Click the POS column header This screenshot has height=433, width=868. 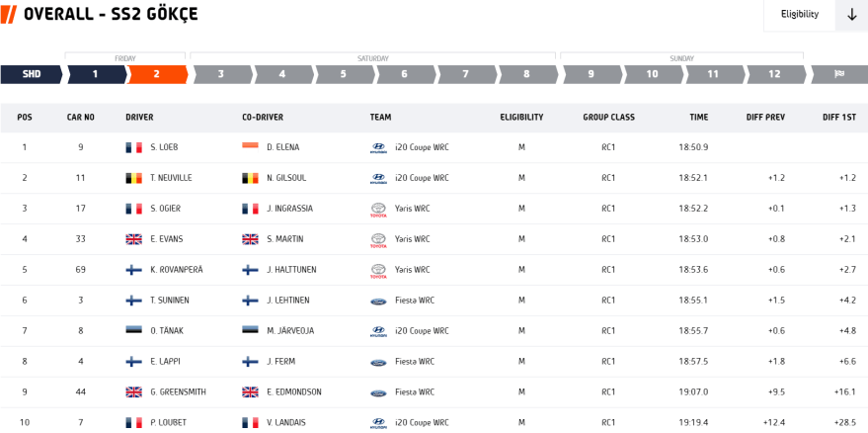(25, 117)
